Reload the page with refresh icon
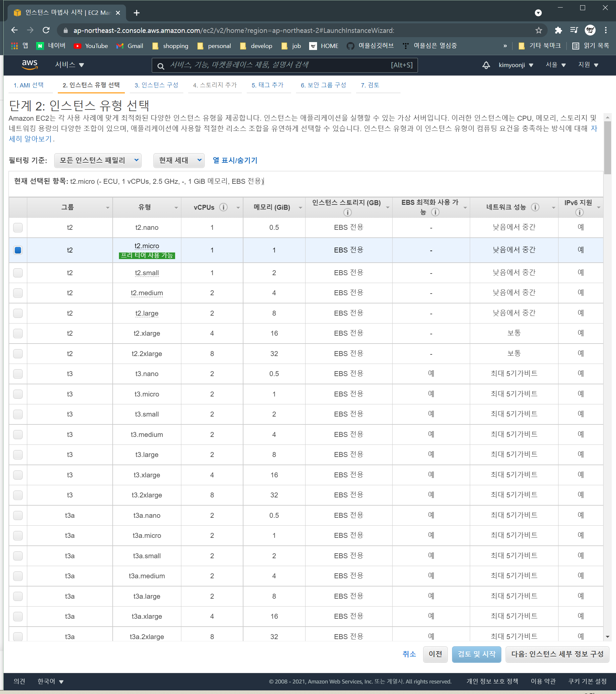The image size is (616, 694). click(x=46, y=30)
